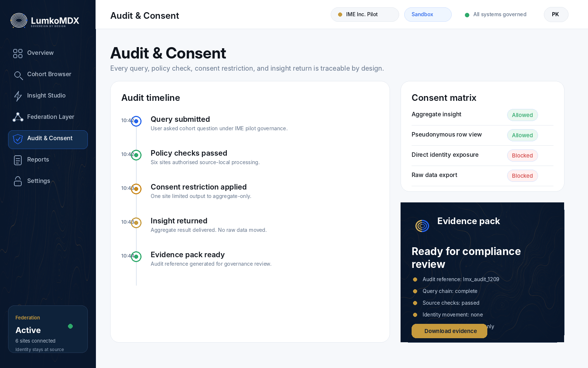
Task: Click Blocked badge for Raw data export
Action: point(522,176)
